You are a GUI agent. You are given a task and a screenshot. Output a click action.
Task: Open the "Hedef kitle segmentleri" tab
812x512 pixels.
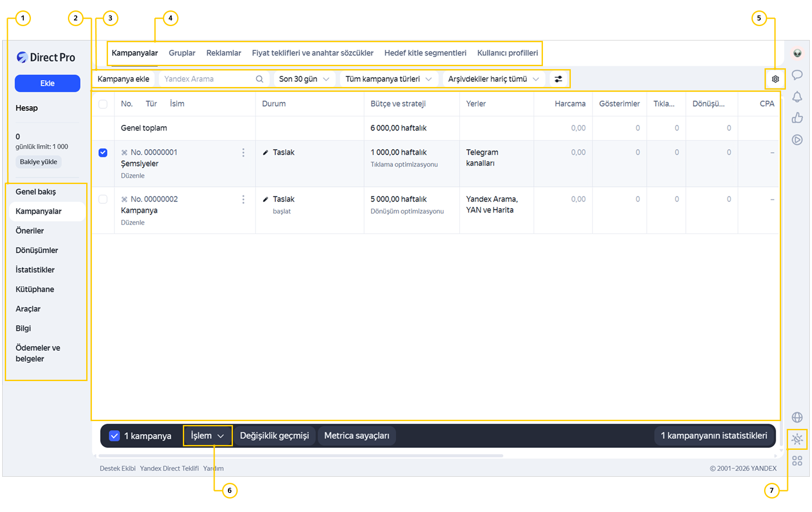[x=425, y=53]
